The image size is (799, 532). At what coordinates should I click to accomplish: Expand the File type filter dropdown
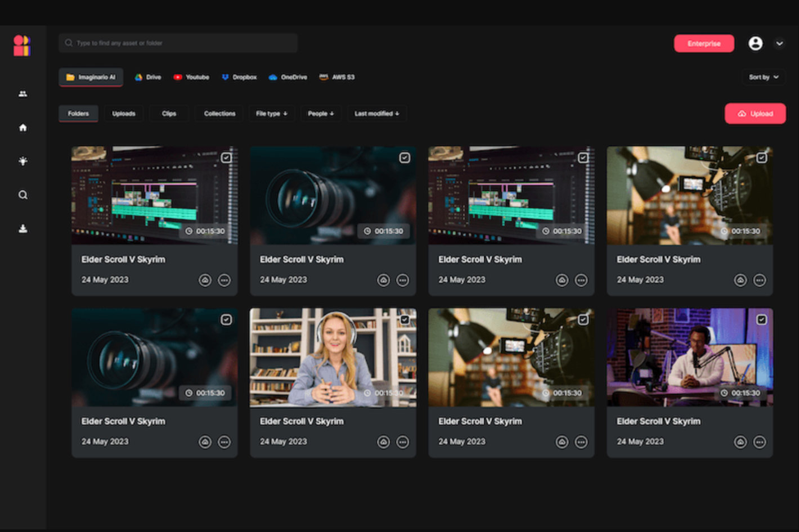coord(272,114)
